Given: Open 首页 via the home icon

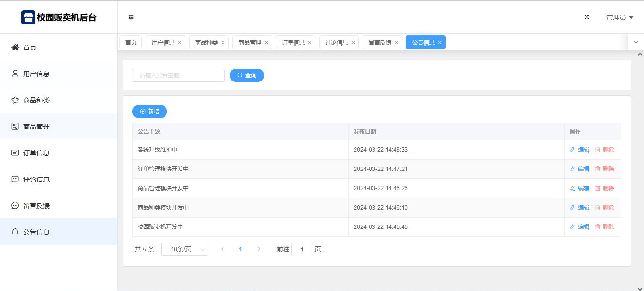Looking at the screenshot, I should point(15,48).
